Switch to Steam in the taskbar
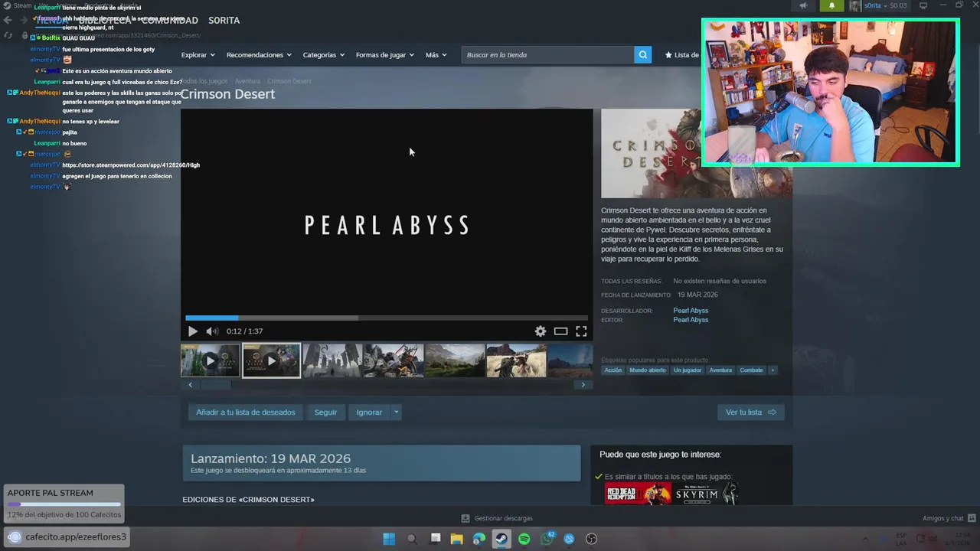 [x=501, y=539]
